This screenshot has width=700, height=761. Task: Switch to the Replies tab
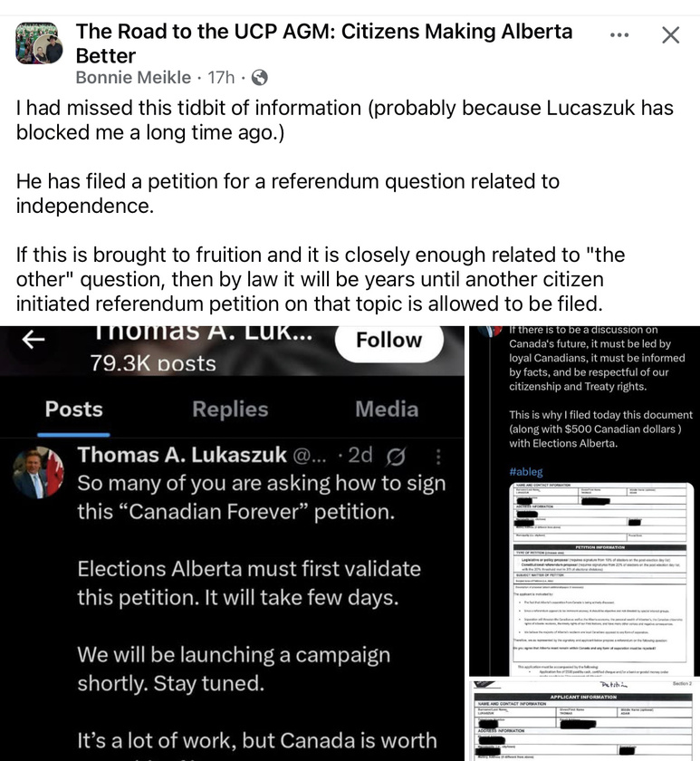[230, 409]
